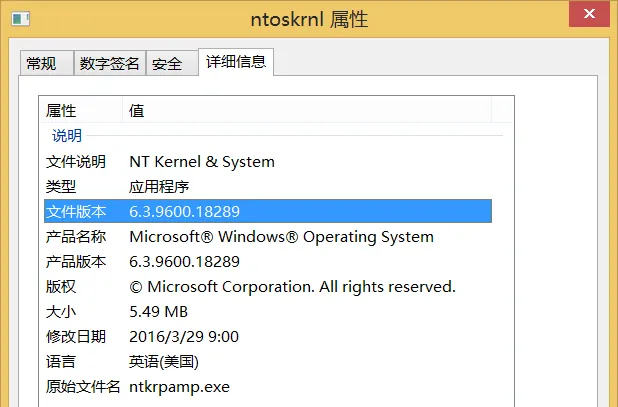Click the 英语(美国) language value

point(164,362)
